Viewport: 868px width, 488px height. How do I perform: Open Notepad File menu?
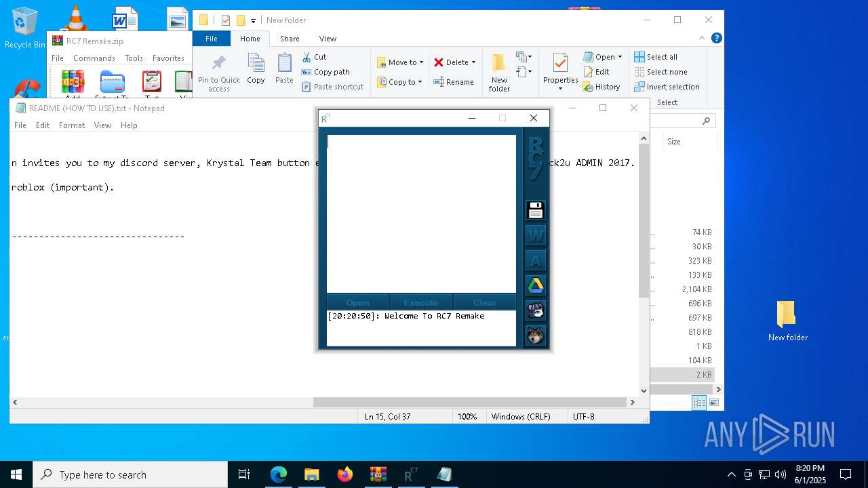coord(20,125)
